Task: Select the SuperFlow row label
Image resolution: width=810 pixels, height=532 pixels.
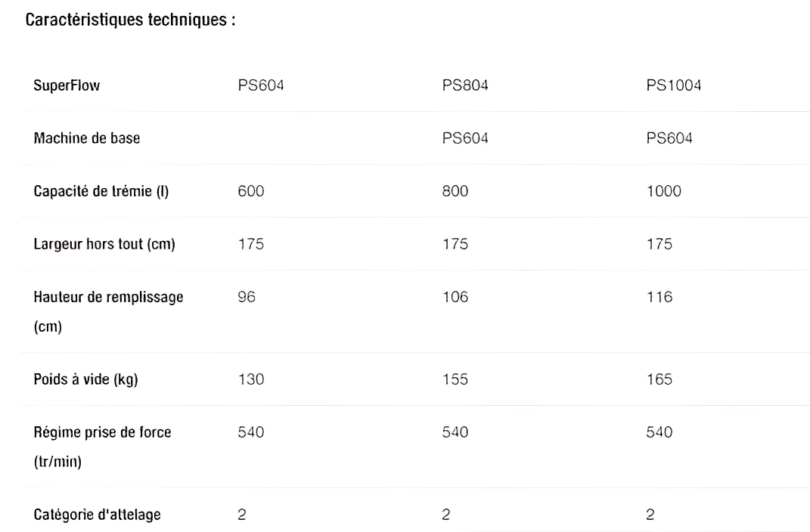Action: tap(67, 86)
